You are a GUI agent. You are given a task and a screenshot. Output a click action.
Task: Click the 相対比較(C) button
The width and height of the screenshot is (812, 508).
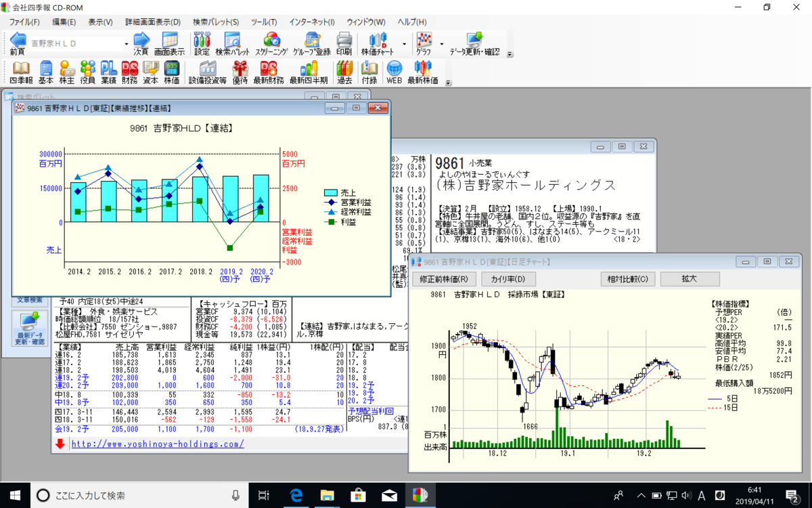click(627, 278)
